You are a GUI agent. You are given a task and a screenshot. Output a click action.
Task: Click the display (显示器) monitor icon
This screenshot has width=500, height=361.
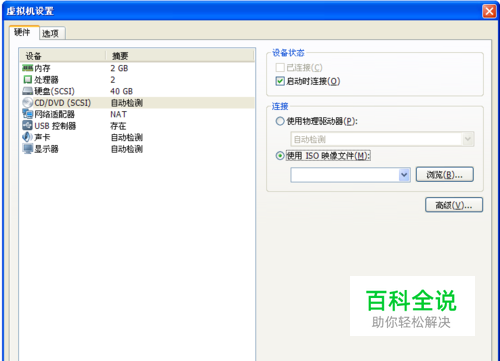27,149
